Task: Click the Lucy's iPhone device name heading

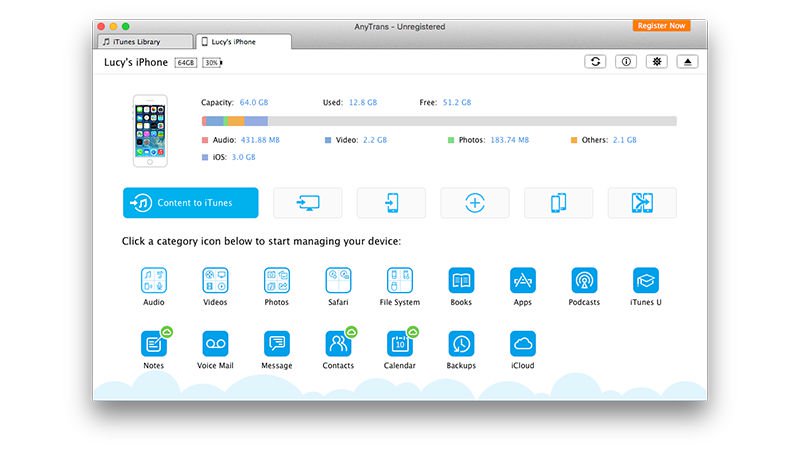Action: point(136,62)
